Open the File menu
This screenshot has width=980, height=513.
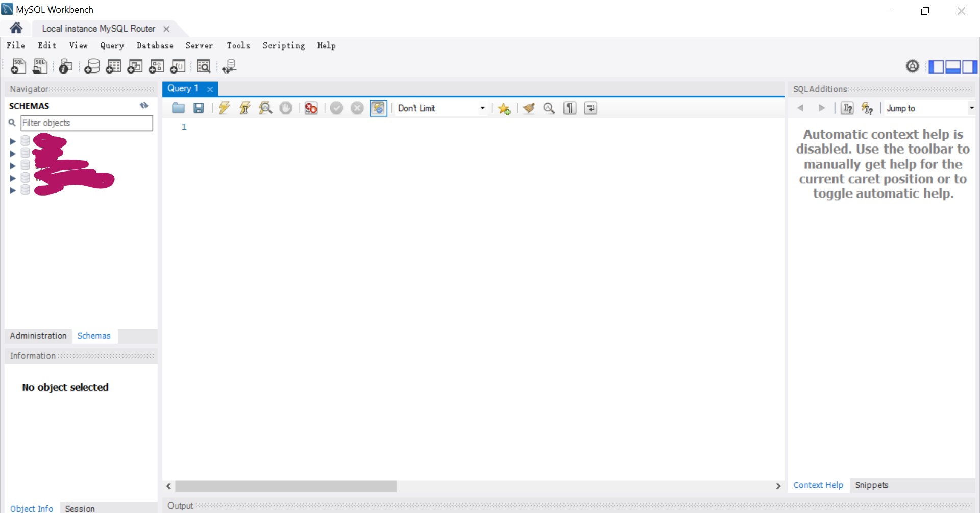click(16, 45)
